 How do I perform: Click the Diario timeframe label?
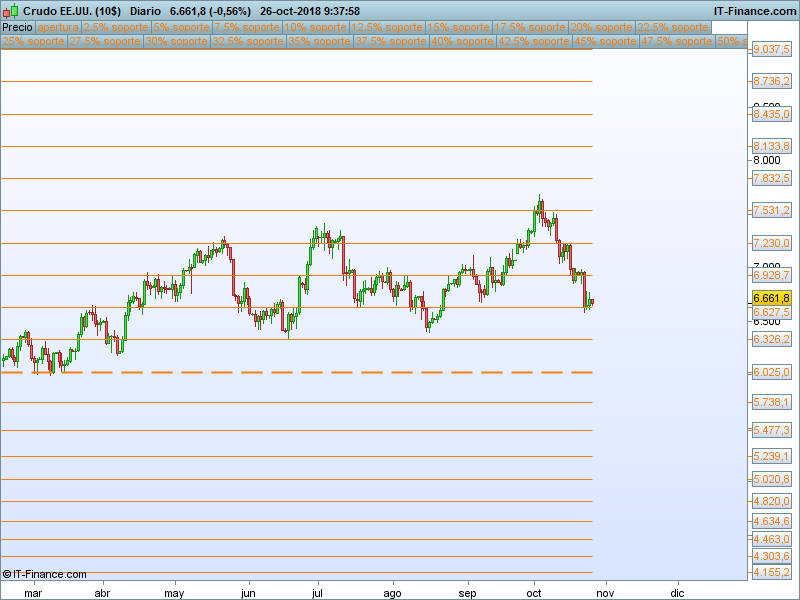(x=145, y=11)
